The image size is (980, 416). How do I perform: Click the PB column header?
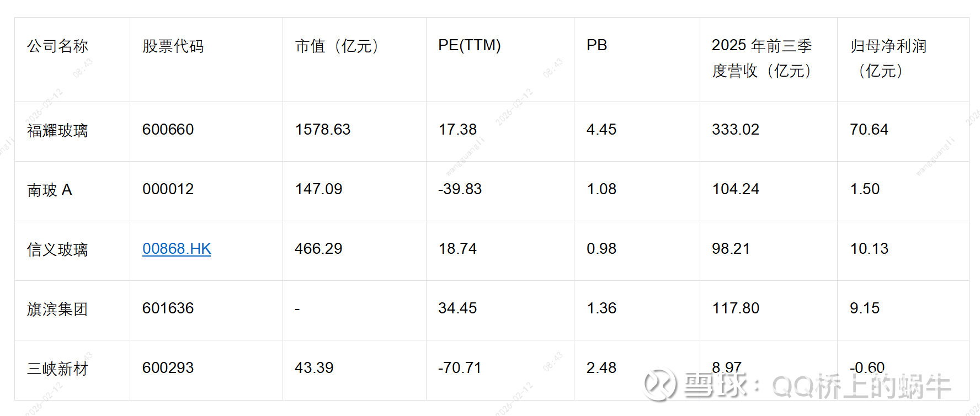[x=597, y=45]
